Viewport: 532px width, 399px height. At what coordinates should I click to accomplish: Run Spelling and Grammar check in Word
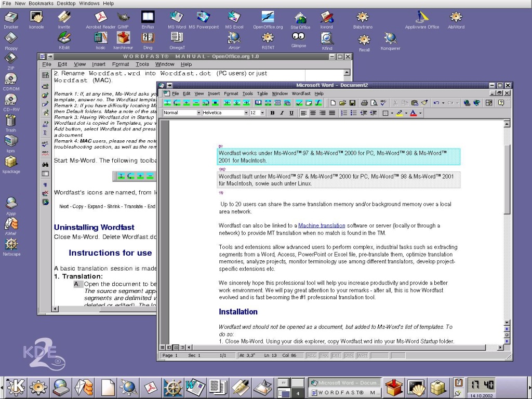point(383,102)
